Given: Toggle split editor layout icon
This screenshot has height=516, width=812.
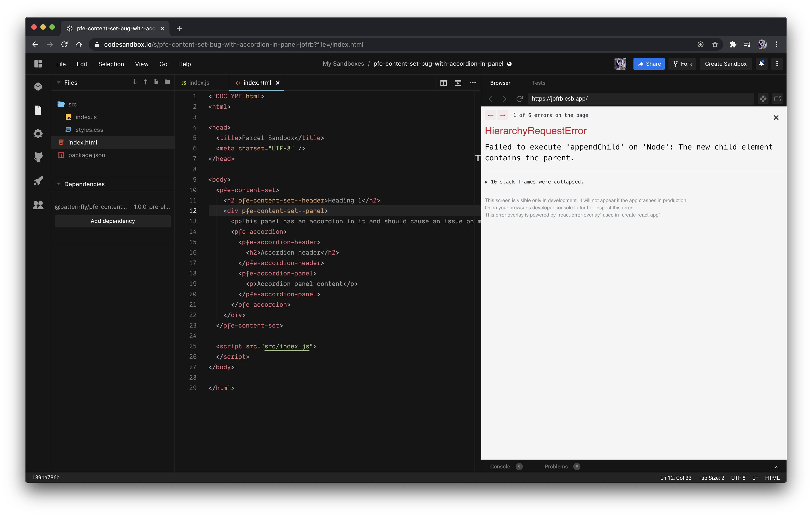Looking at the screenshot, I should 443,83.
